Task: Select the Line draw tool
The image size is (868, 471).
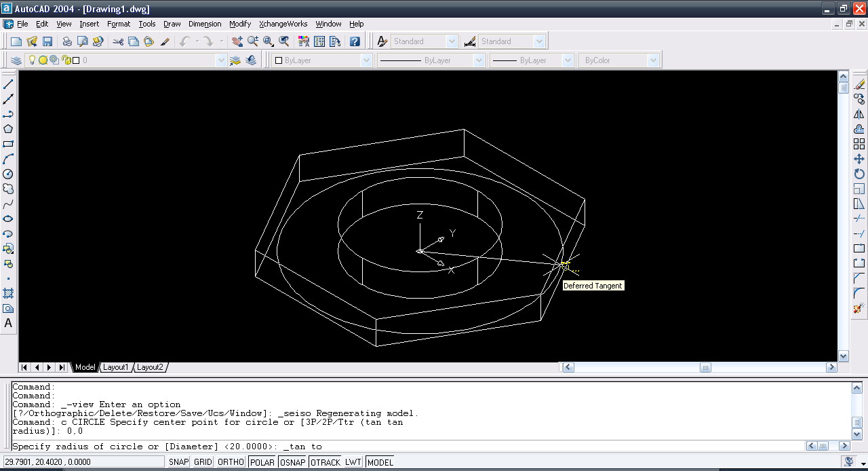Action: pyautogui.click(x=8, y=84)
